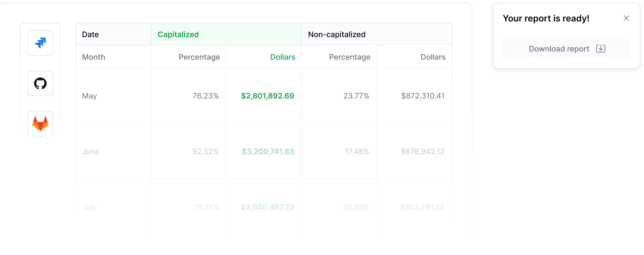Click May non-capitalized amount $872,310.41
644x255 pixels.
(x=422, y=96)
